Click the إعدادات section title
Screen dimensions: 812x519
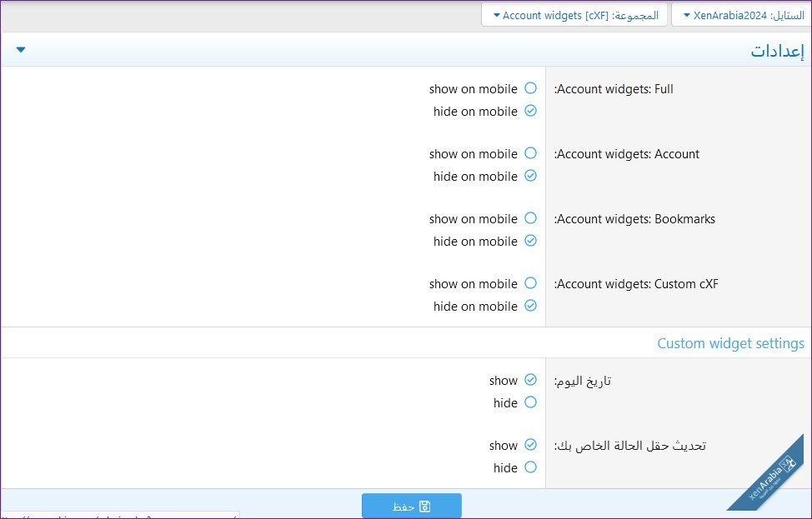[x=777, y=51]
